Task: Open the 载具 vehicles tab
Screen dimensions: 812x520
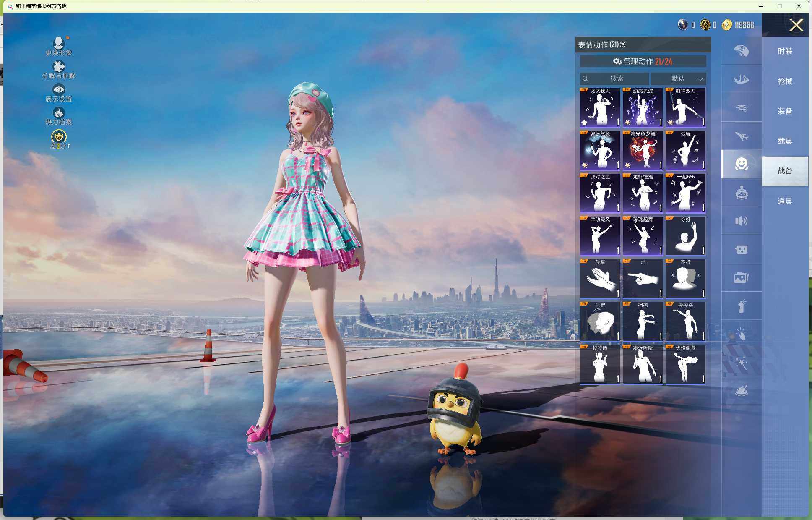Action: point(785,141)
